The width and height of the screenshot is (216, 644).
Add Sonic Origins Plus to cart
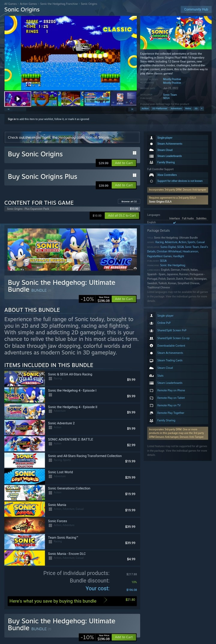(124, 185)
